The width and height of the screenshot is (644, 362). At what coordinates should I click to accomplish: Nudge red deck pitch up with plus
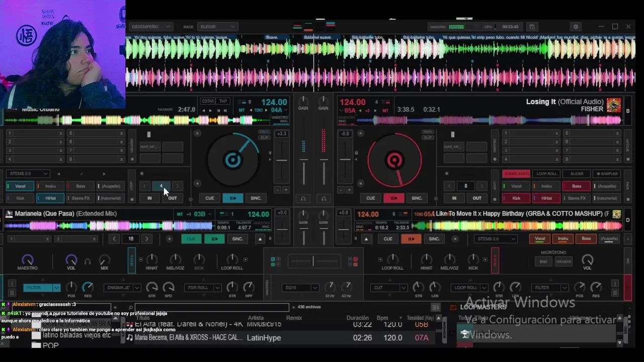click(x=349, y=190)
